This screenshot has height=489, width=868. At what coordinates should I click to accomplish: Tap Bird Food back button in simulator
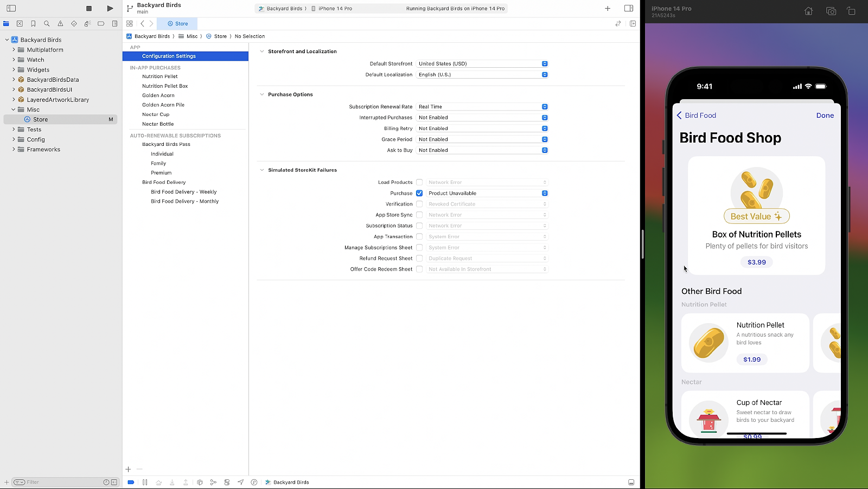coord(697,115)
